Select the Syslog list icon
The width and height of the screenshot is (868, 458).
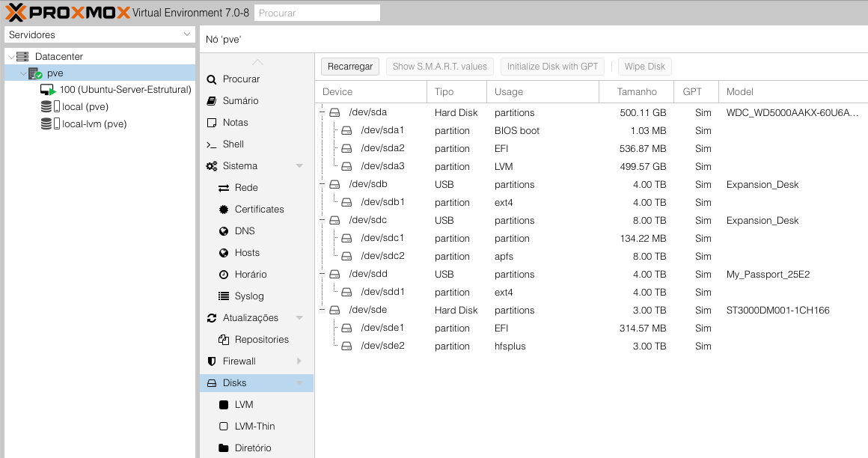coord(224,296)
